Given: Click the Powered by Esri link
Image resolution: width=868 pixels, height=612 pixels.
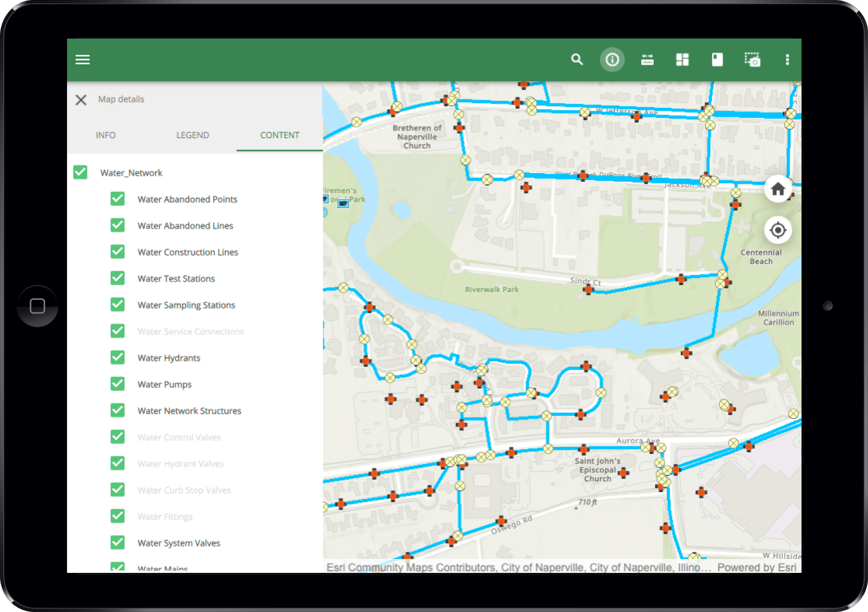Looking at the screenshot, I should pyautogui.click(x=756, y=567).
